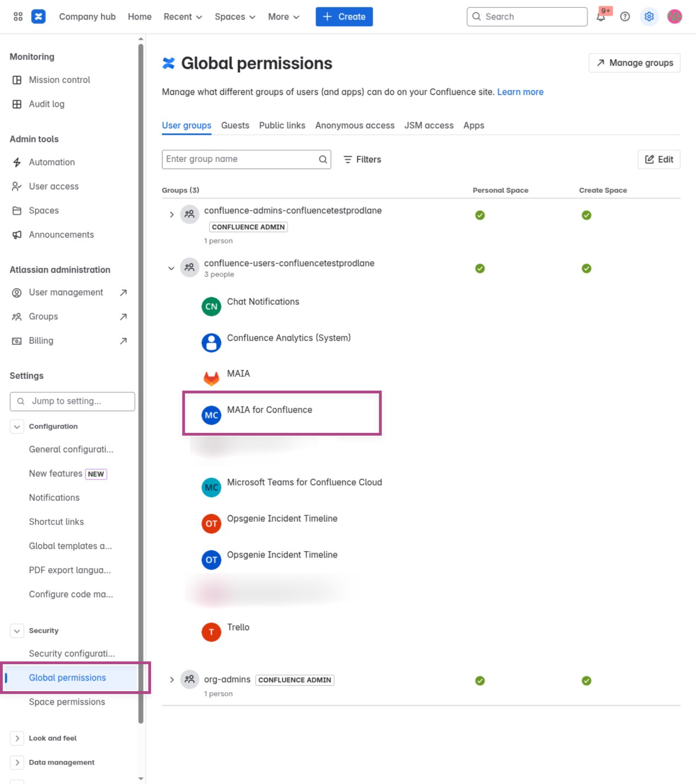Open PDF export language settings
This screenshot has width=696, height=784.
tap(70, 570)
